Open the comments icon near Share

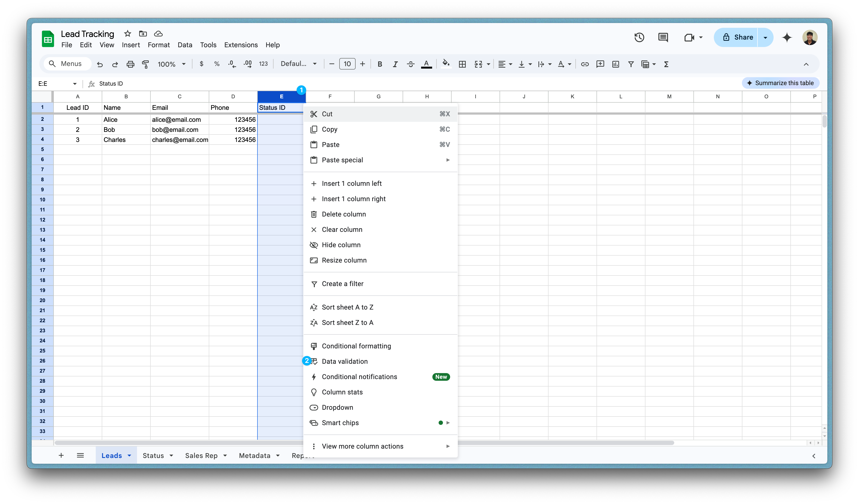tap(663, 37)
